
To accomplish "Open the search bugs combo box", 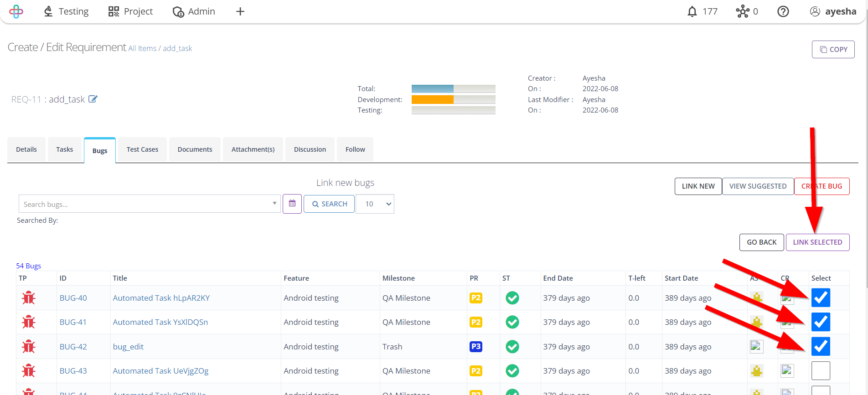I will click(150, 204).
